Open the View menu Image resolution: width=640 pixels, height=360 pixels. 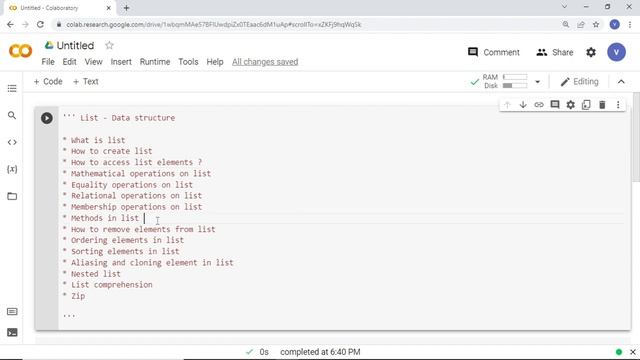pos(93,62)
